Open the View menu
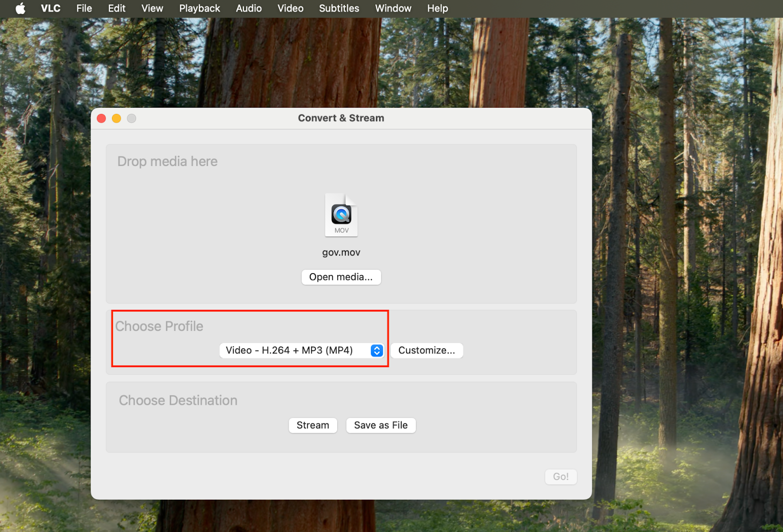This screenshot has width=783, height=532. click(x=152, y=8)
